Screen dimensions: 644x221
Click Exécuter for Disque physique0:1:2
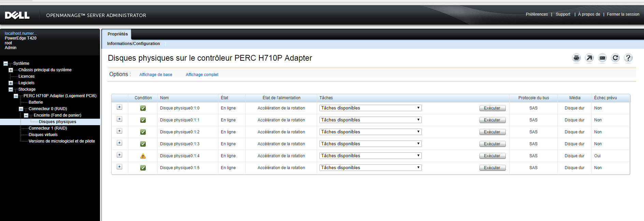click(492, 132)
